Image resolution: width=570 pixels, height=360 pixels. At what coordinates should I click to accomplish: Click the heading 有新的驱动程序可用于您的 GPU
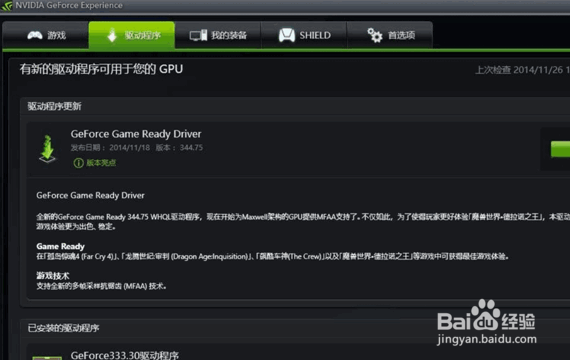coord(101,69)
